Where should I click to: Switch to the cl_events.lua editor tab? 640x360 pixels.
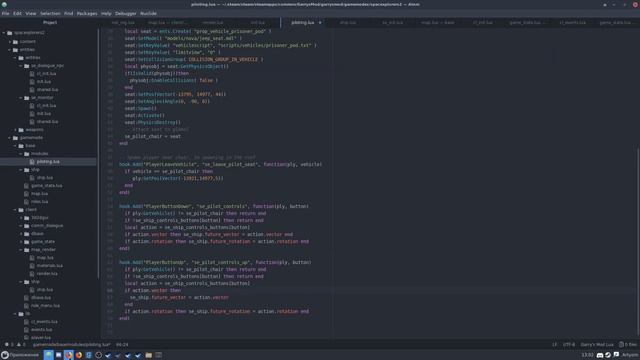572,22
